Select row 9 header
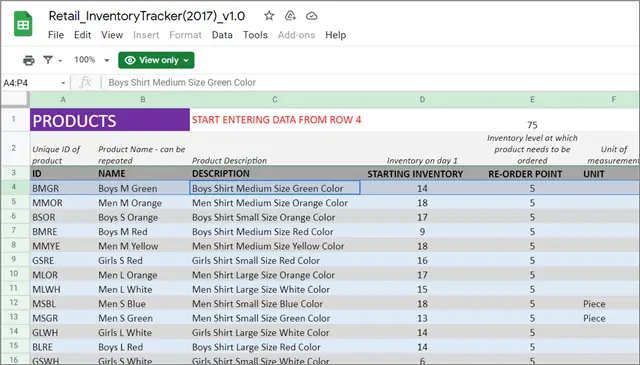 pos(14,260)
